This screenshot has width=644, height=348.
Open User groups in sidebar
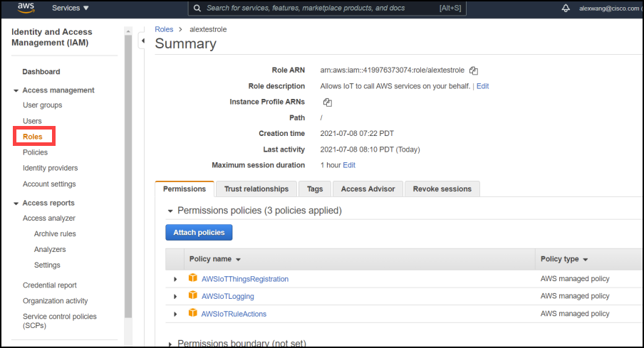[42, 105]
